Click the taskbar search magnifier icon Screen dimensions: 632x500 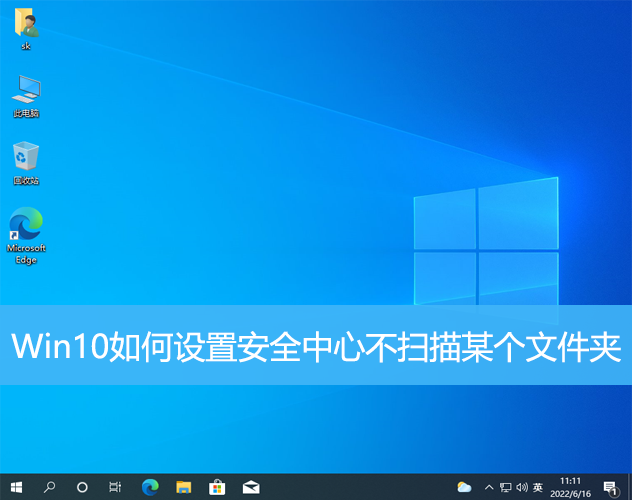[x=49, y=487]
